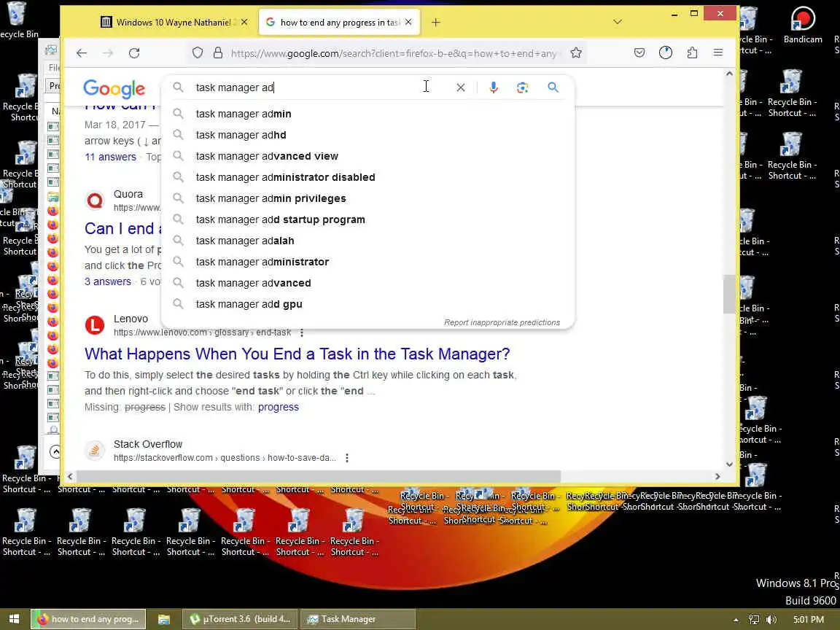Click horizontal scrollbar right arrow
Screen dimensions: 840x630
pyautogui.click(x=717, y=476)
